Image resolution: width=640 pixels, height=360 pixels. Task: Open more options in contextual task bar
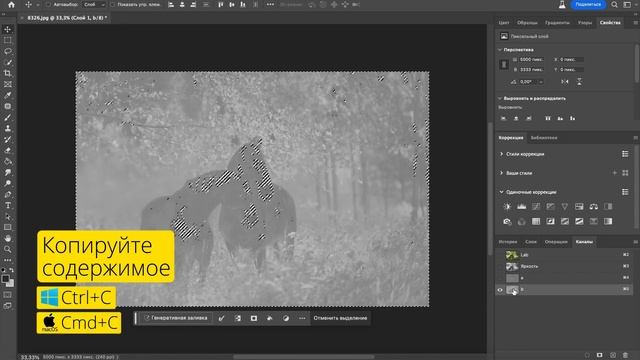[x=302, y=318]
